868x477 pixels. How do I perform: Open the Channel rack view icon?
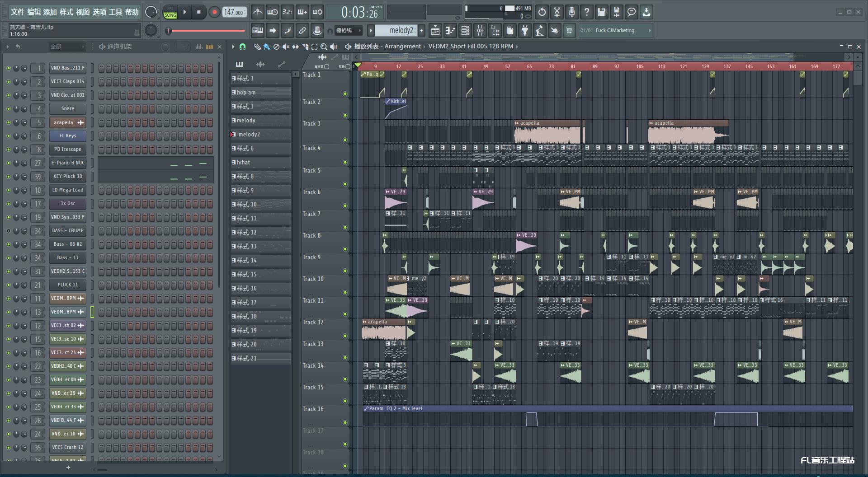[x=465, y=31]
